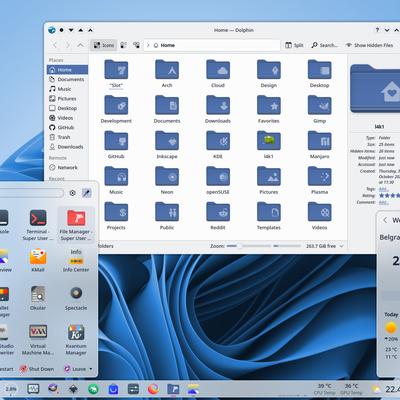This screenshot has height=400, width=400.
Task: Add a comment via Comment Add link
Action: tap(384, 202)
